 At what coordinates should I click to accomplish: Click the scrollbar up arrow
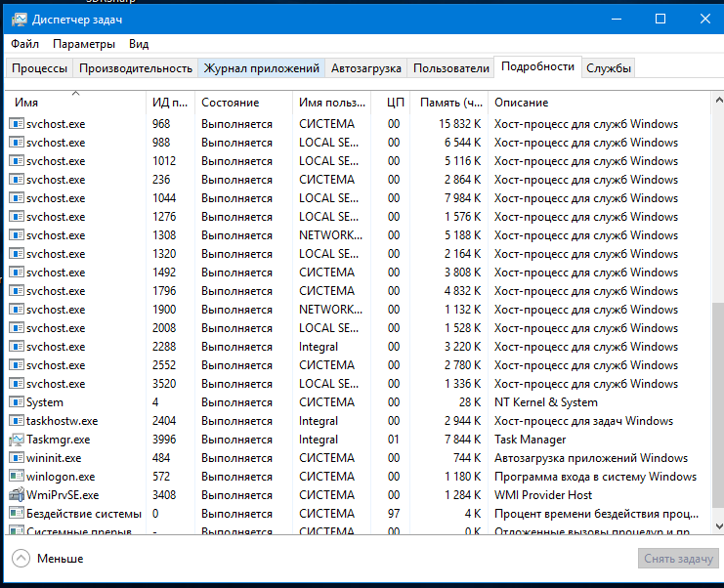[718, 100]
